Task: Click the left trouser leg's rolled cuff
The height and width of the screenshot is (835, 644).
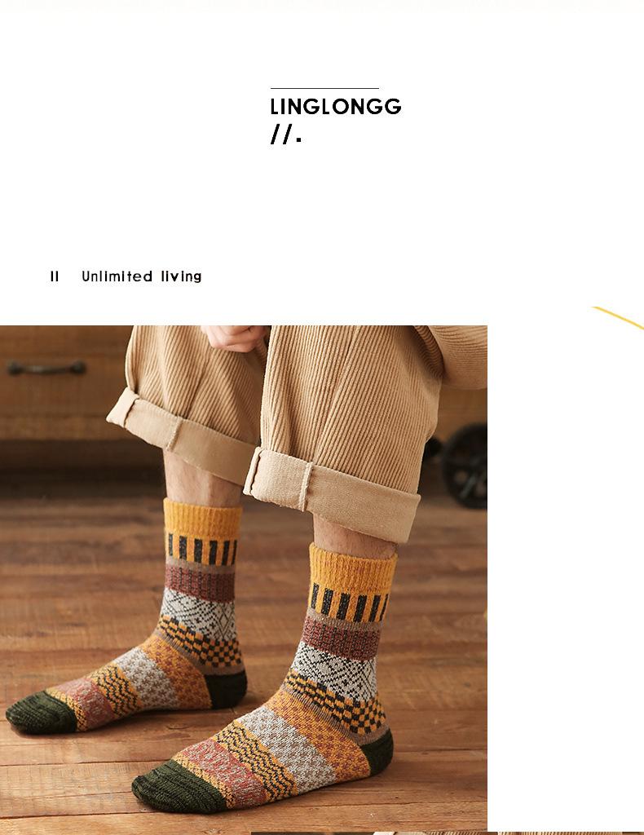Action: pyautogui.click(x=181, y=435)
